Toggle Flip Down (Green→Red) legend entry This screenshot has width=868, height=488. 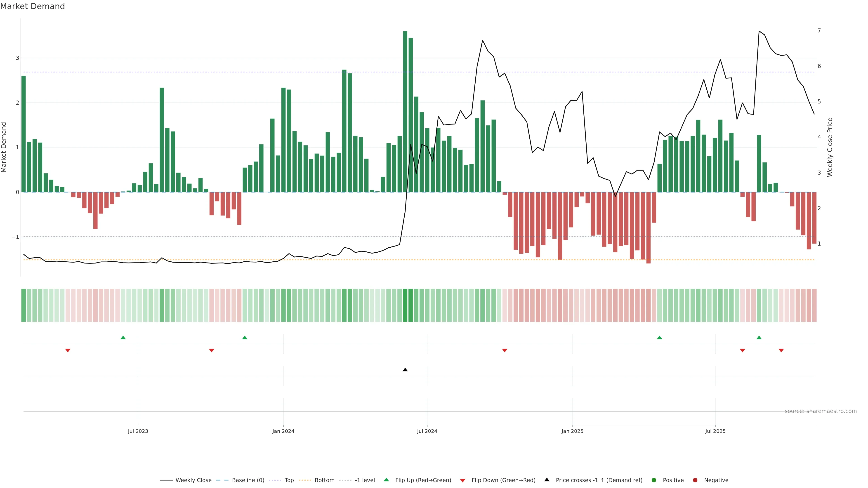503,480
